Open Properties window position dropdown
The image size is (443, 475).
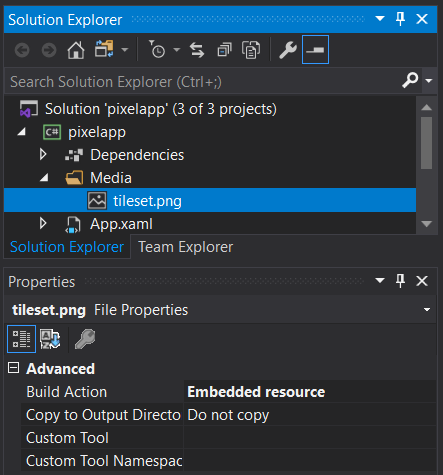pos(380,280)
